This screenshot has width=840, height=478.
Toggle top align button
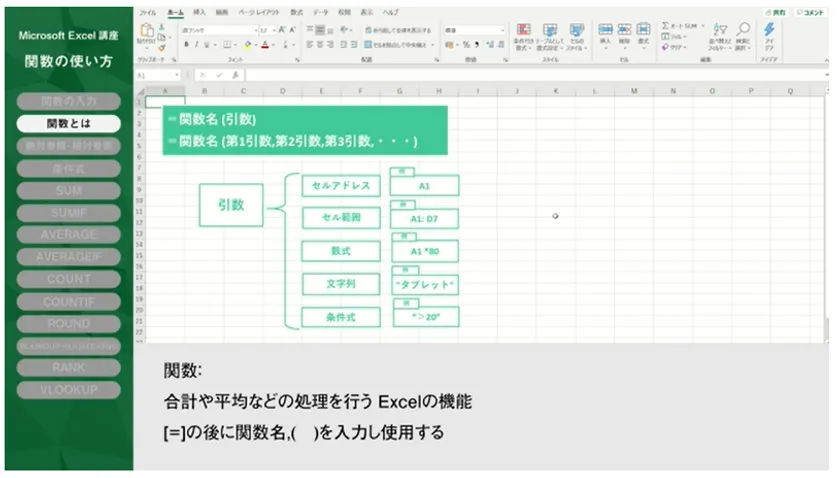tap(310, 30)
